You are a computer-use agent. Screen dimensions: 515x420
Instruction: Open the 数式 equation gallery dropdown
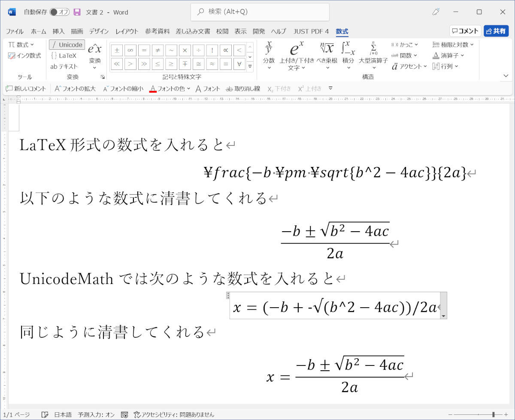(x=21, y=45)
